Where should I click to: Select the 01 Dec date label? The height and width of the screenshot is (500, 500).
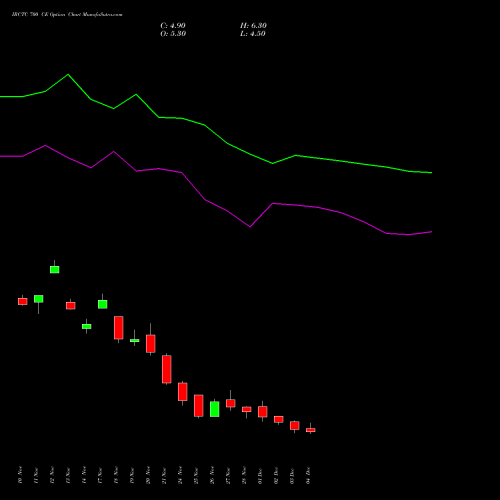tap(260, 475)
